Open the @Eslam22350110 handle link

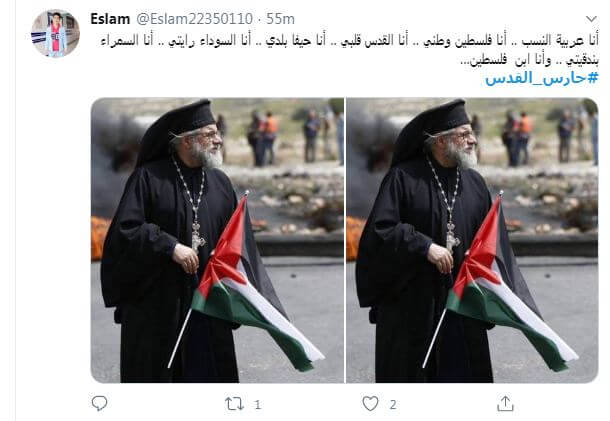195,19
